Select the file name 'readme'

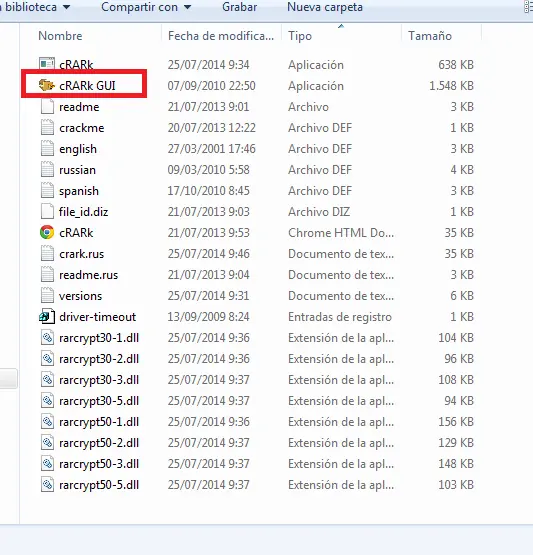click(79, 107)
